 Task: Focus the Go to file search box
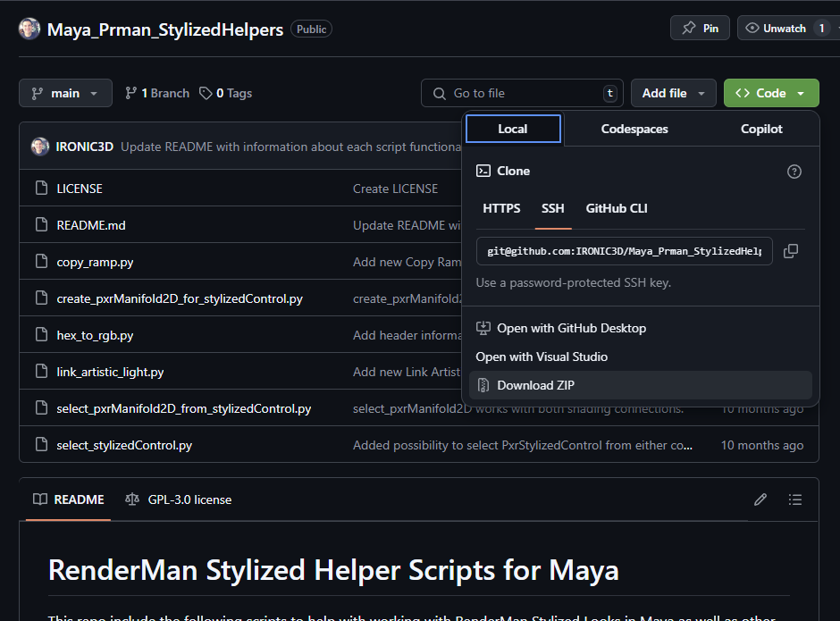pyautogui.click(x=523, y=93)
